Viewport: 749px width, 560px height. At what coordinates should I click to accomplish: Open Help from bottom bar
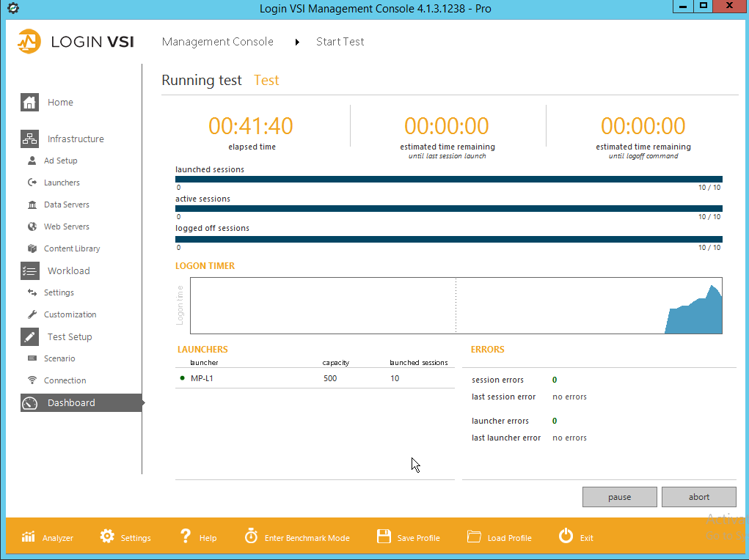208,538
